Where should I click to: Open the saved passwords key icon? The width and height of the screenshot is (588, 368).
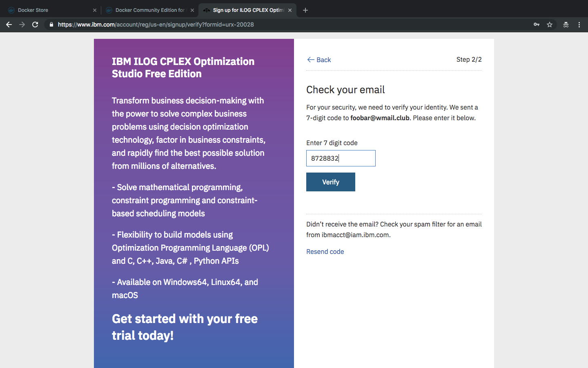pyautogui.click(x=537, y=25)
